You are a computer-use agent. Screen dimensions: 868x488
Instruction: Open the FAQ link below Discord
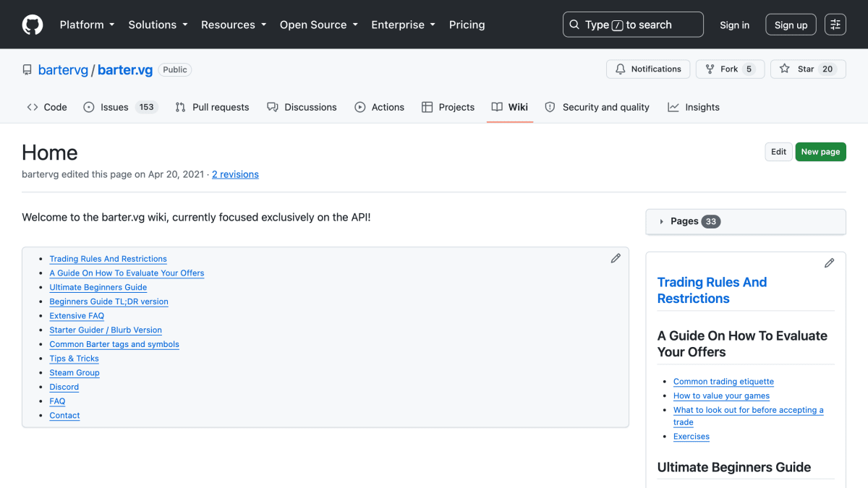tap(57, 401)
